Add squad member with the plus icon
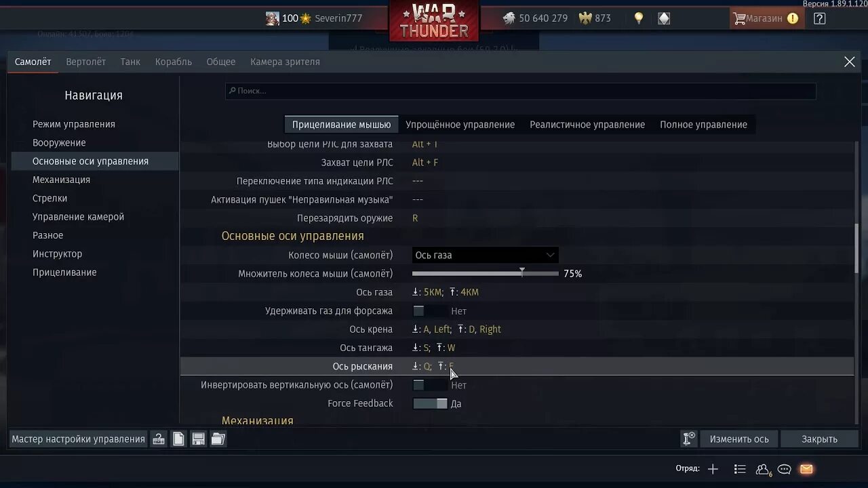868x488 pixels. coord(713,469)
